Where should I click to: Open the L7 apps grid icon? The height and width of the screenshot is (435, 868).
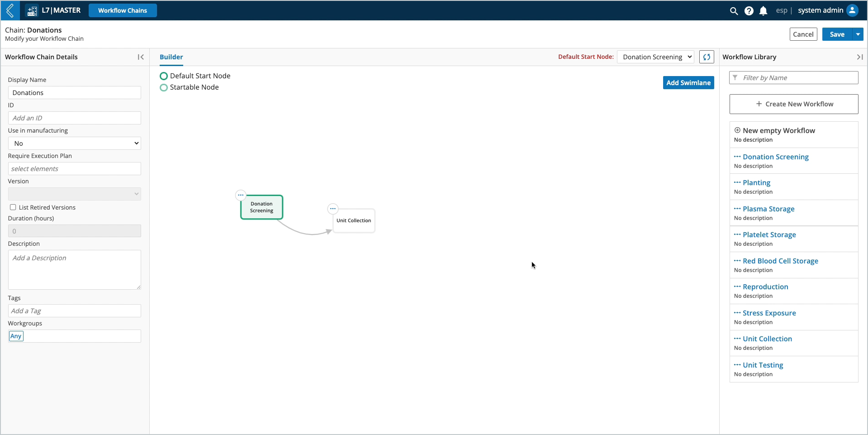pos(32,11)
